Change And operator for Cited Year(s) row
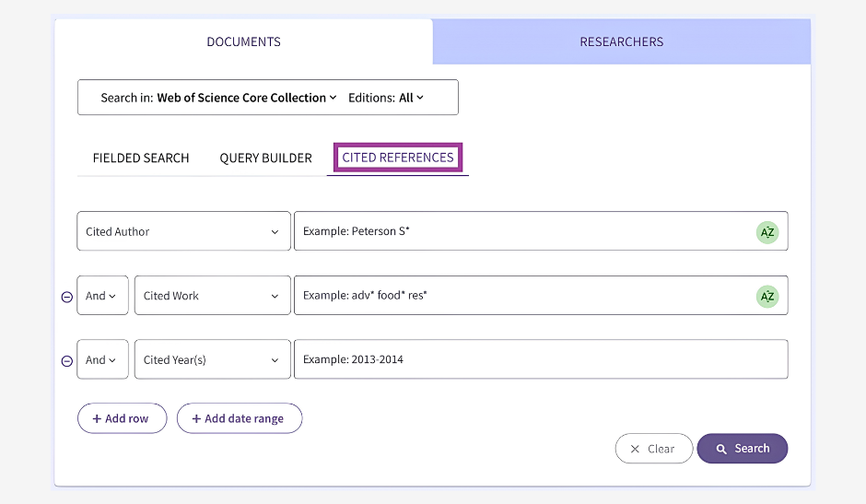The height and width of the screenshot is (504, 866). click(x=103, y=359)
